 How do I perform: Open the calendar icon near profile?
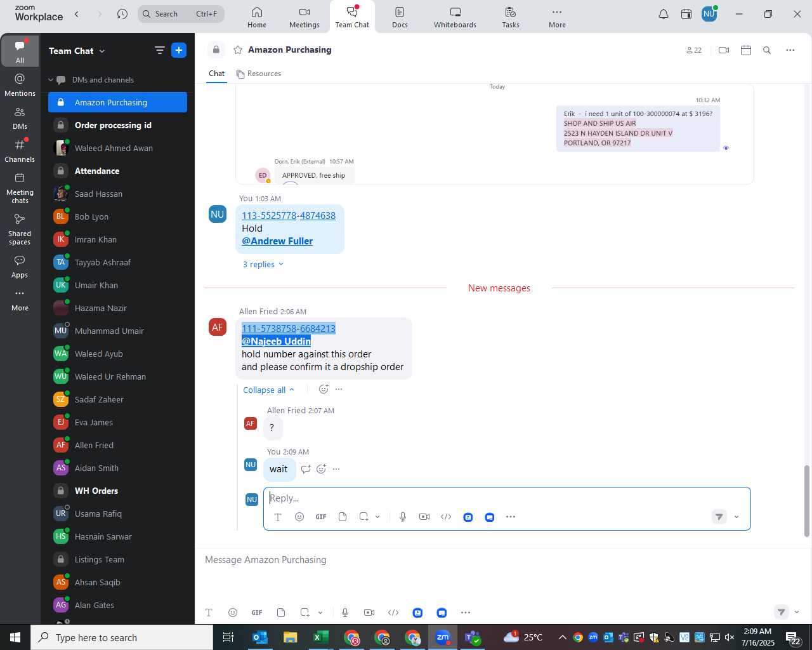(x=686, y=14)
